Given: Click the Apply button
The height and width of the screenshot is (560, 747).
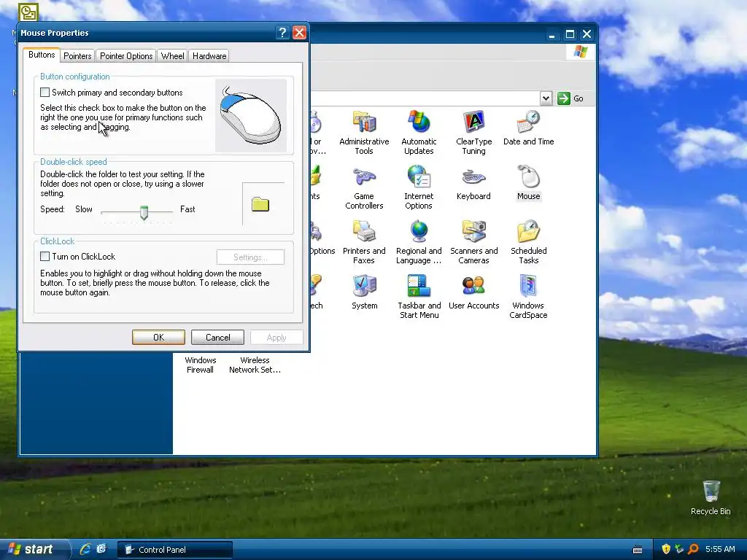Looking at the screenshot, I should (x=276, y=337).
